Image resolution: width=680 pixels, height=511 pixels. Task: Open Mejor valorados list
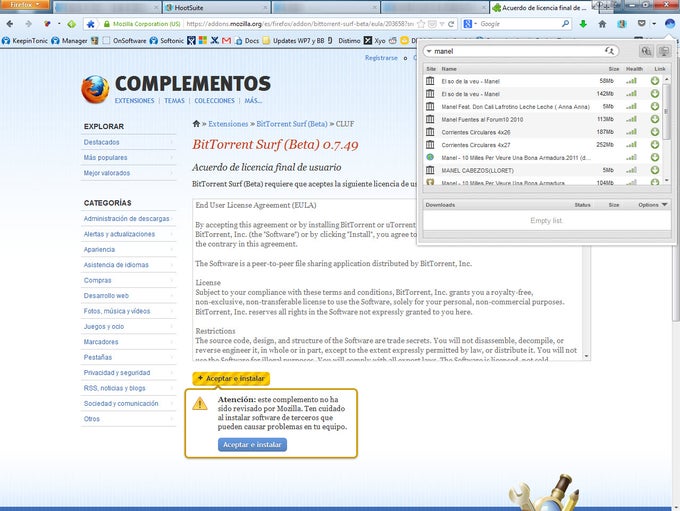(107, 173)
